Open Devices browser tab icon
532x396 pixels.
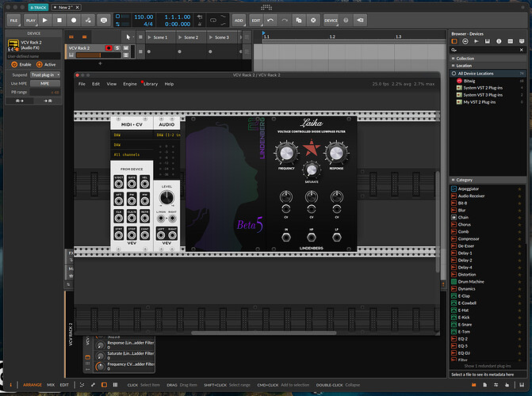point(454,41)
